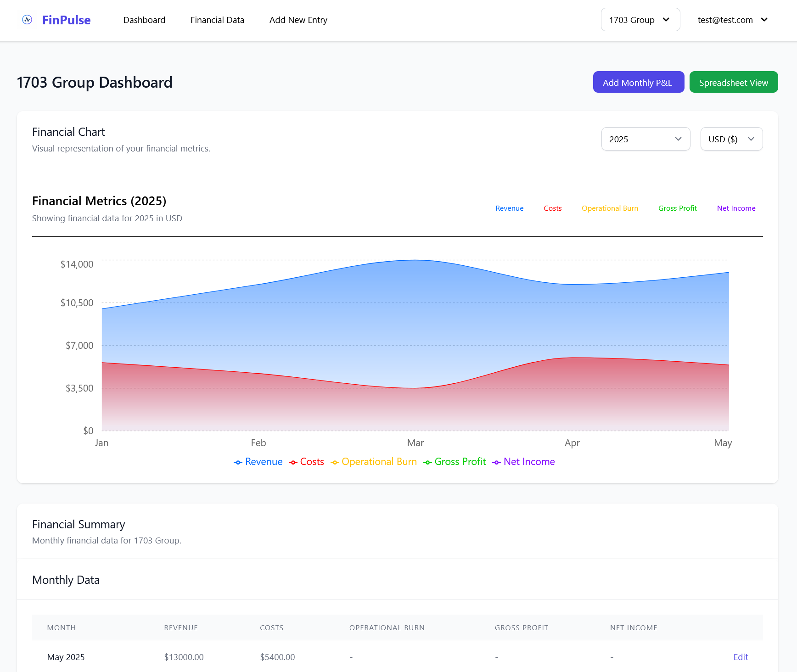Viewport: 797px width, 672px height.
Task: Click the Costs legend marker icon below chart
Action: click(x=293, y=462)
